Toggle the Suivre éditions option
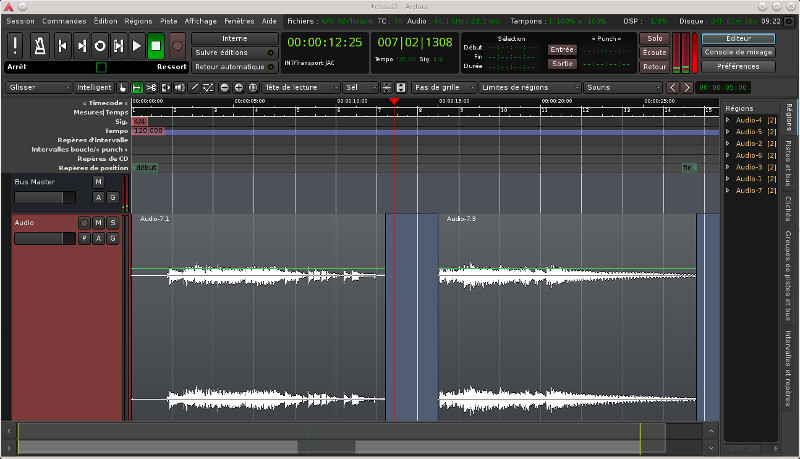Viewport: 800px width, 459px height. click(234, 52)
